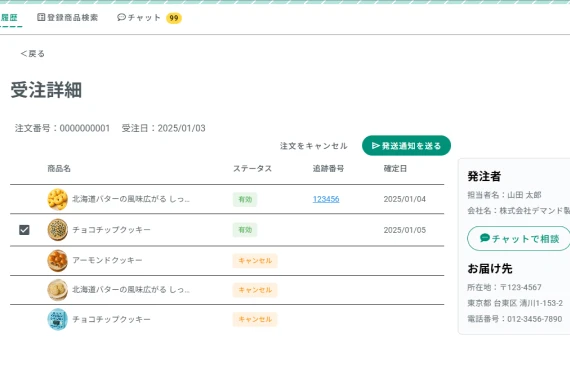Click the アーモンドクッキー product thumbnail
This screenshot has height=380, width=570.
[57, 260]
